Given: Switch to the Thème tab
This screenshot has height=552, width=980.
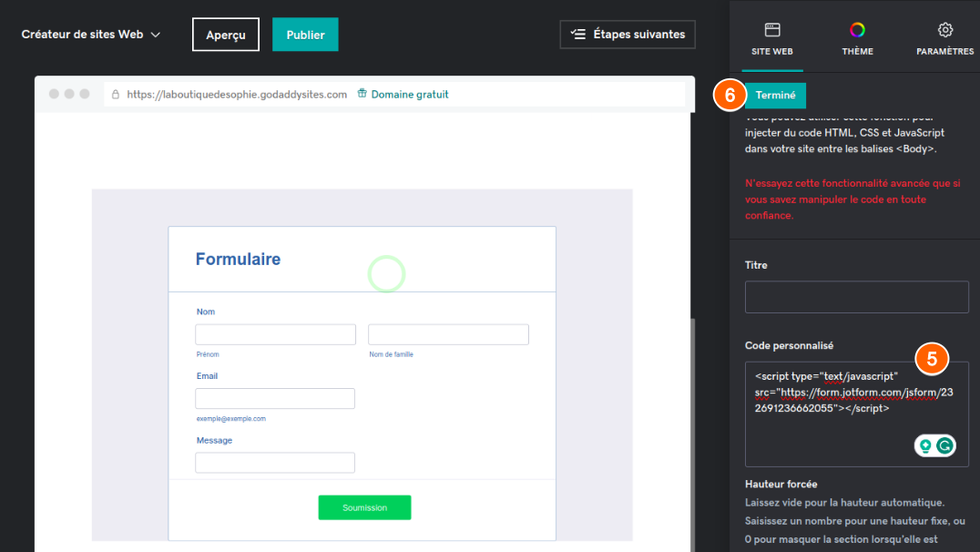Looking at the screenshot, I should pyautogui.click(x=858, y=39).
